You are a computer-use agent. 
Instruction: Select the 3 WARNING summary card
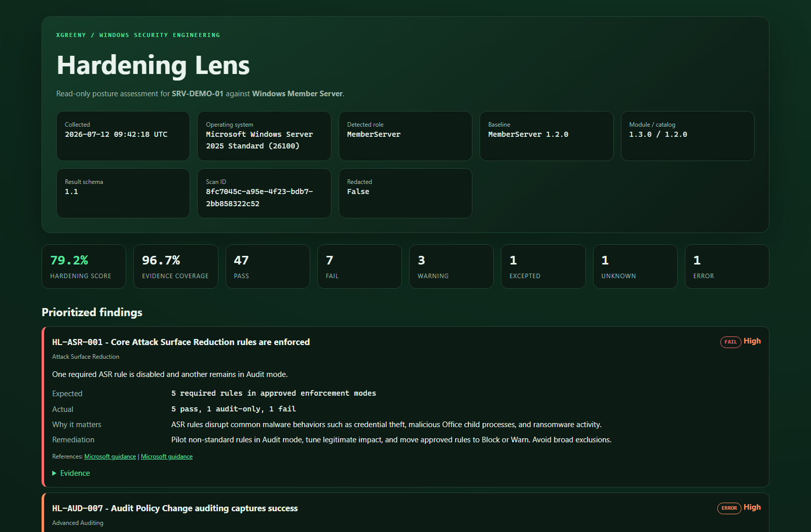[x=451, y=267]
